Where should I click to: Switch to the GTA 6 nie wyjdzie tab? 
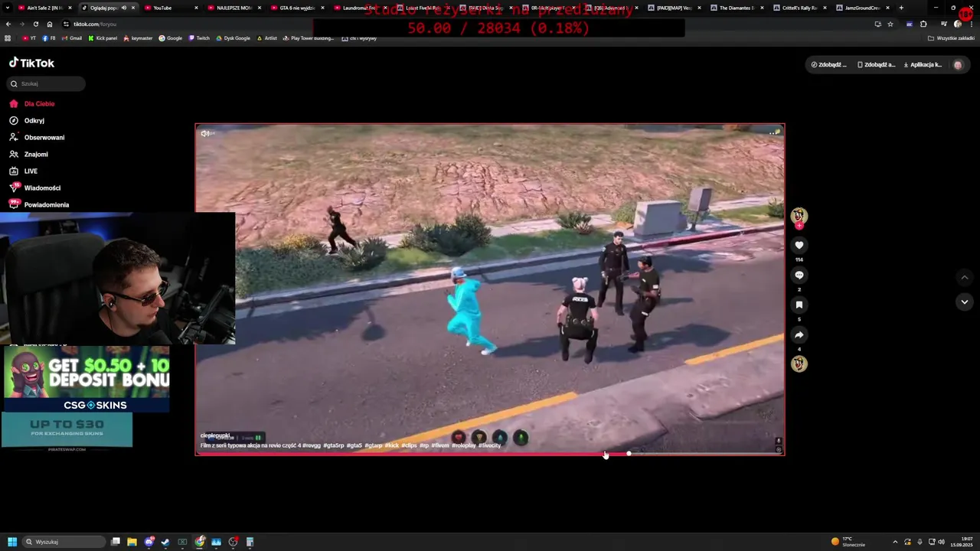pos(297,8)
